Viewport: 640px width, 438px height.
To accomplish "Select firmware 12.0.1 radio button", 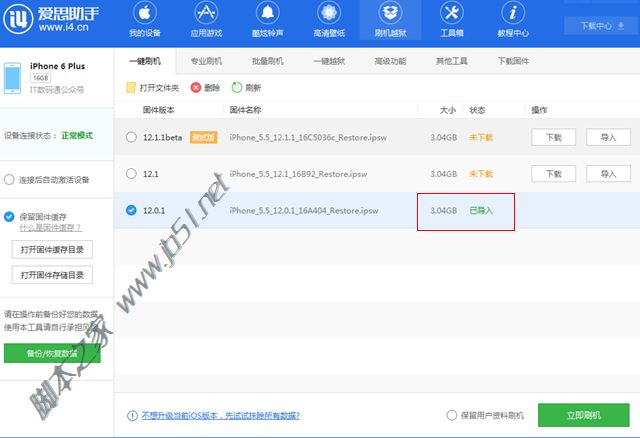I will pos(131,210).
